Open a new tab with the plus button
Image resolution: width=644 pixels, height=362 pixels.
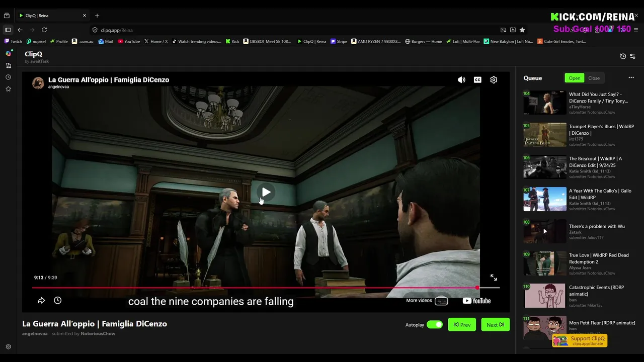pyautogui.click(x=97, y=16)
